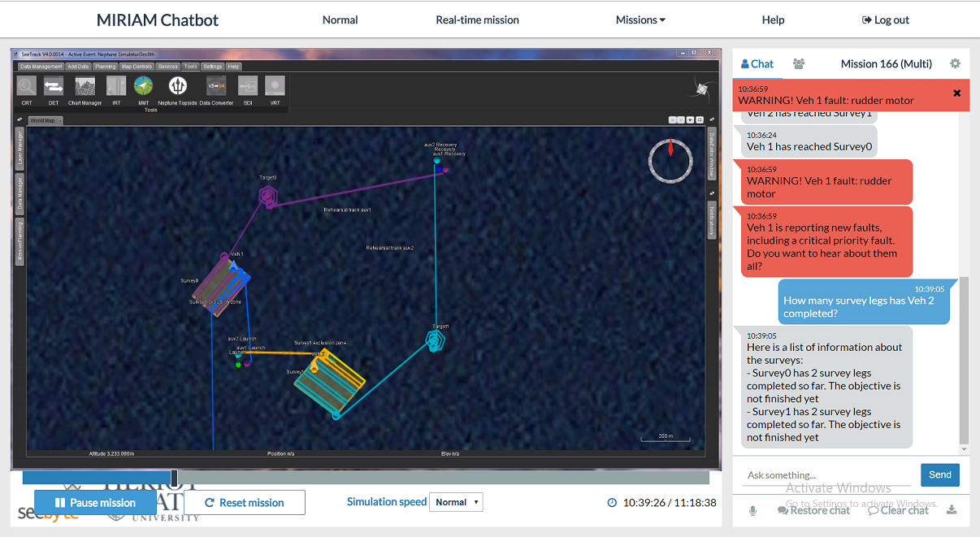Activate the microphone voice input
Image resolution: width=980 pixels, height=537 pixels.
tap(753, 510)
